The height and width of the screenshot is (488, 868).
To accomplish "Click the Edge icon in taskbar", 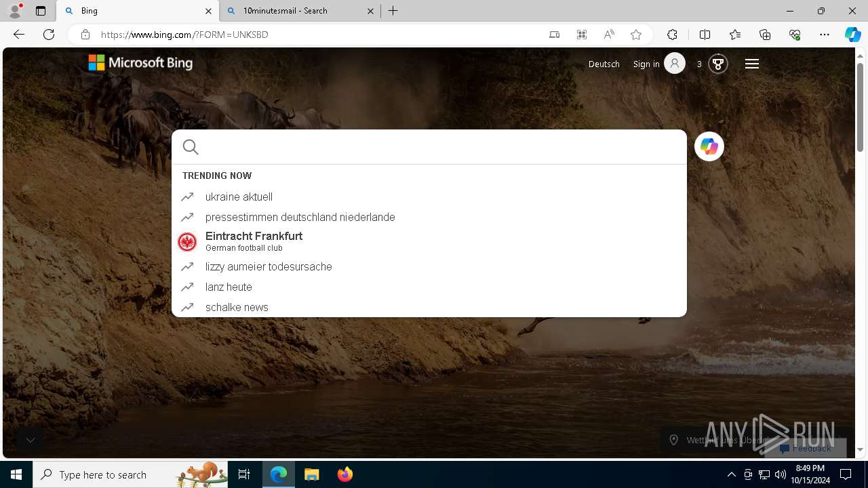I will pyautogui.click(x=279, y=474).
